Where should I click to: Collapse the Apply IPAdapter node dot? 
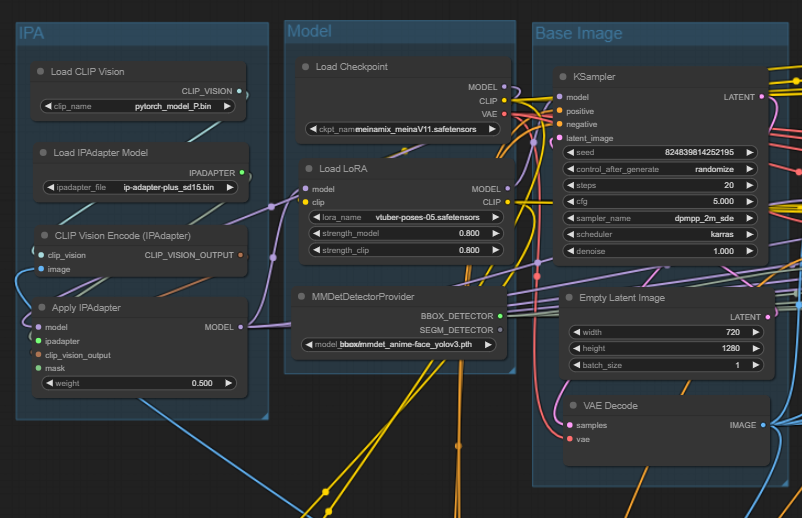[42, 307]
